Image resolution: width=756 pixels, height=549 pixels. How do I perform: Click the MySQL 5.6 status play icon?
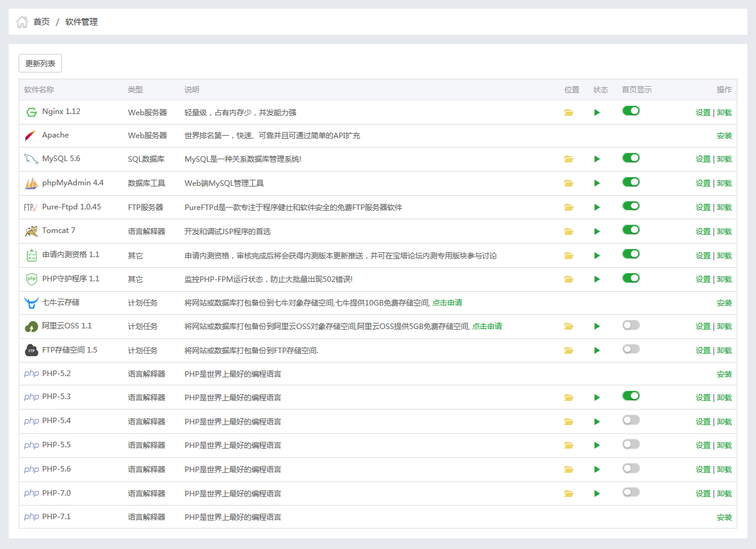(x=597, y=159)
